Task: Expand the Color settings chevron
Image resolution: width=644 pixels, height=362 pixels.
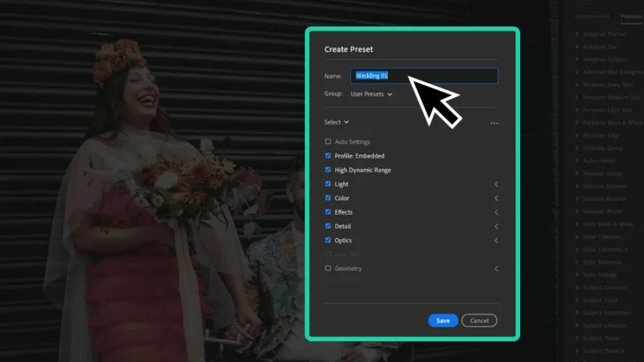Action: [x=496, y=198]
